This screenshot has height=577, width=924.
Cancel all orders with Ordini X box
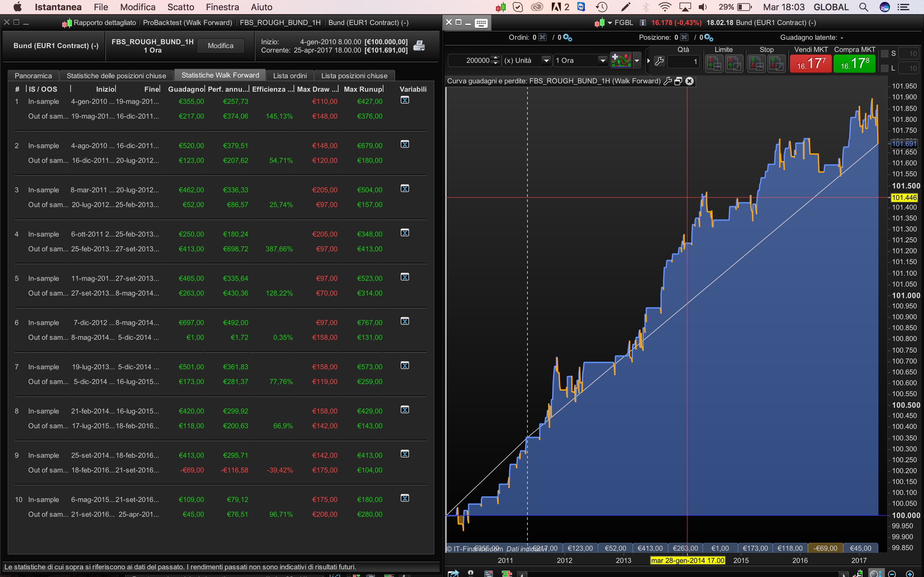[543, 38]
